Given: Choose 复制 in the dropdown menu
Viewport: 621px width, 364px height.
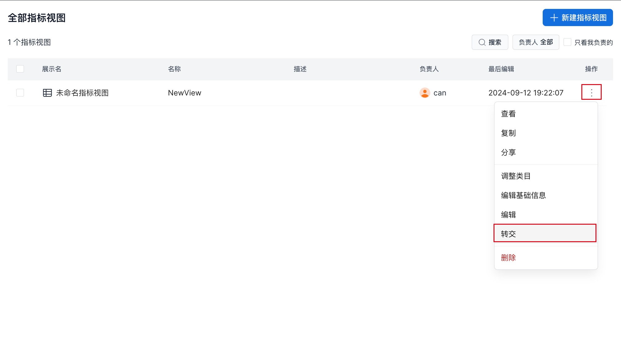Looking at the screenshot, I should pyautogui.click(x=508, y=133).
